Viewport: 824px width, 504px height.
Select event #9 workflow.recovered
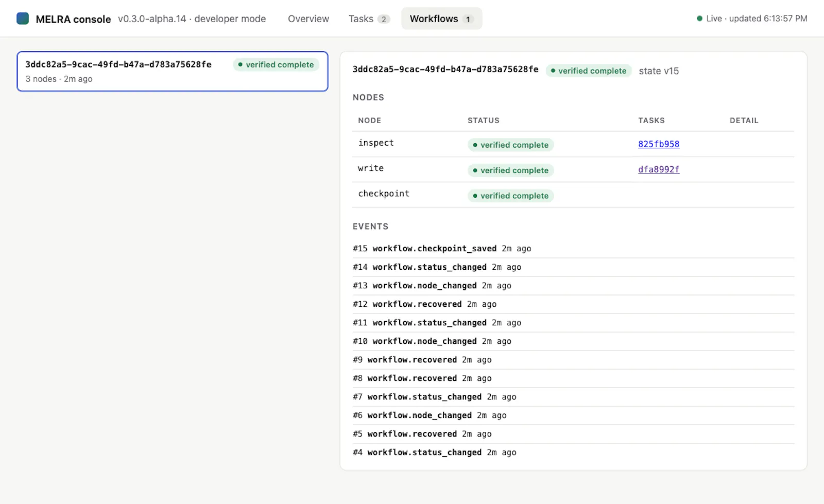[x=573, y=360]
